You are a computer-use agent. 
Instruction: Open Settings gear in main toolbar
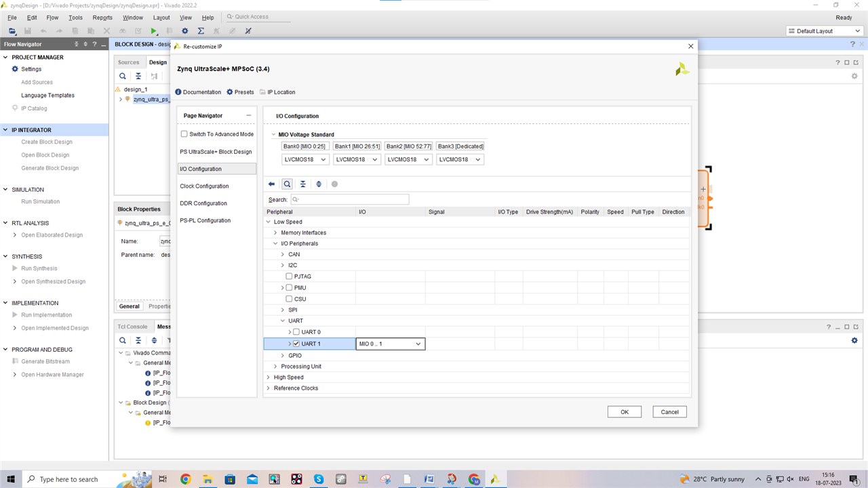click(x=185, y=31)
